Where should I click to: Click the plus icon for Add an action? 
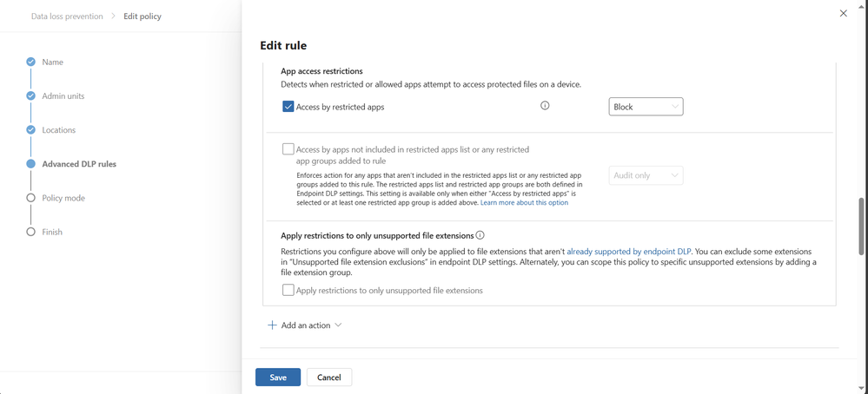[x=272, y=325]
